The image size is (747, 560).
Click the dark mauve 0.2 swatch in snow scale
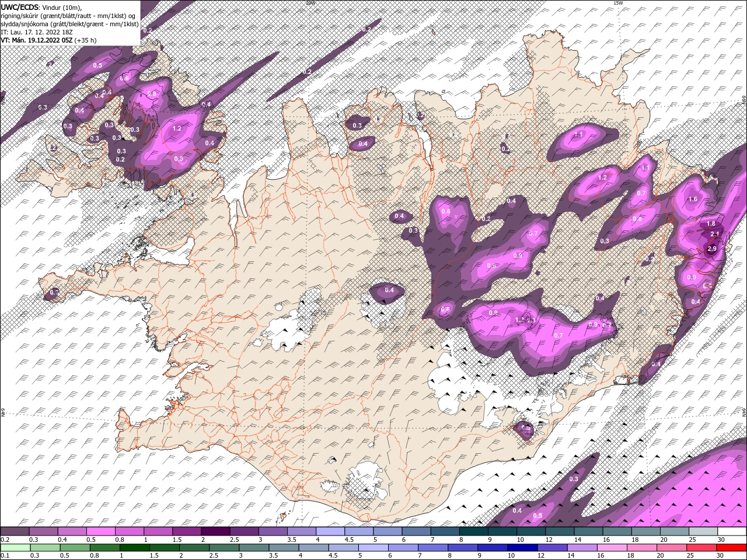15,531
